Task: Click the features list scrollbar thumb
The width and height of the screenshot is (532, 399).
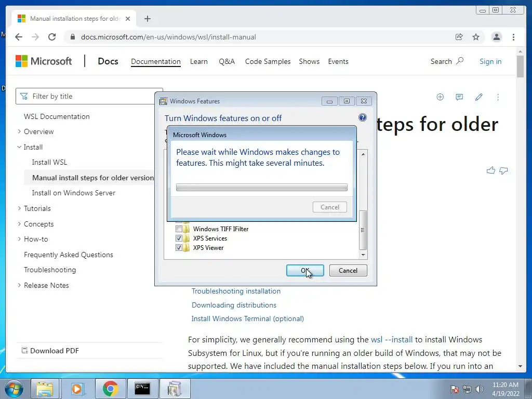Action: click(363, 230)
